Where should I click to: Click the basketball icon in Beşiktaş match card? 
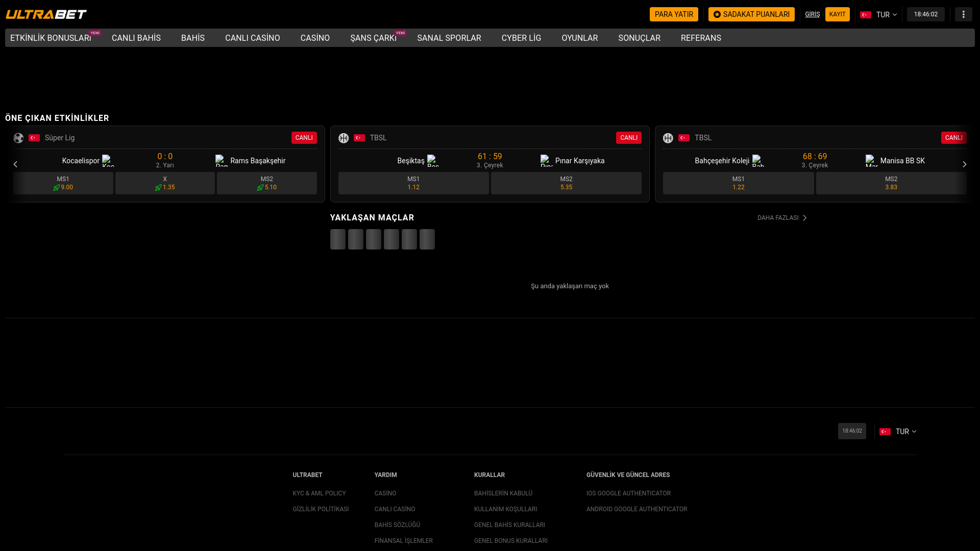(344, 138)
